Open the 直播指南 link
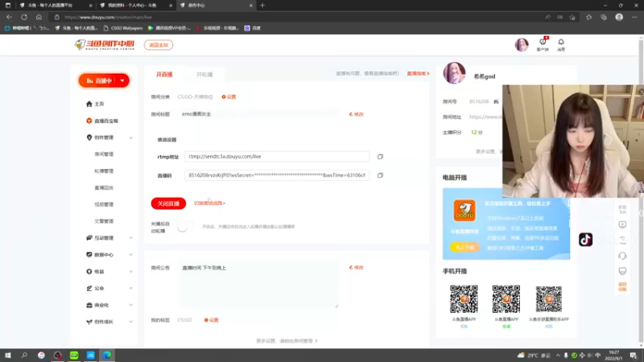644x362 pixels. coord(418,73)
